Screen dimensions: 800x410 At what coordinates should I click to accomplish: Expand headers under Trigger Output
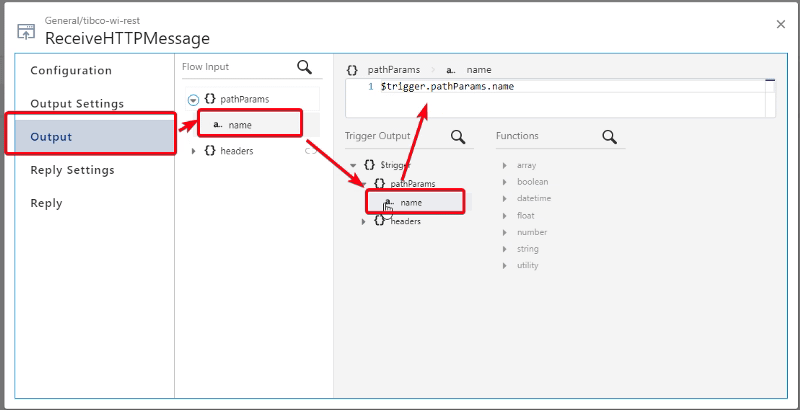point(364,221)
